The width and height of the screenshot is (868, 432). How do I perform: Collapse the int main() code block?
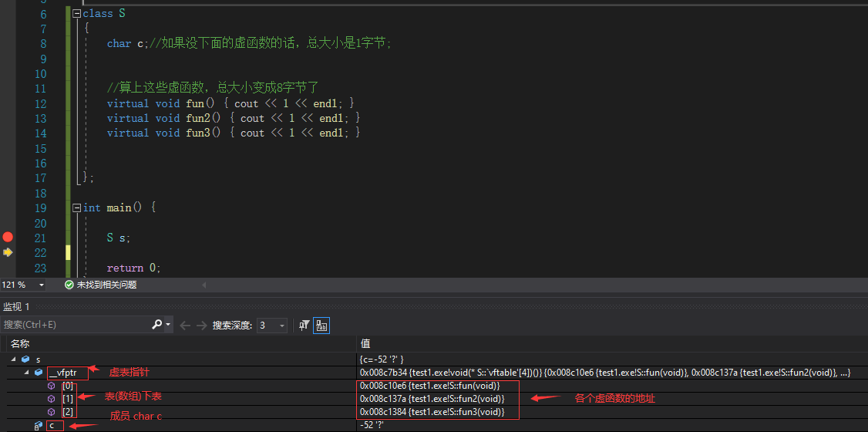[x=76, y=208]
